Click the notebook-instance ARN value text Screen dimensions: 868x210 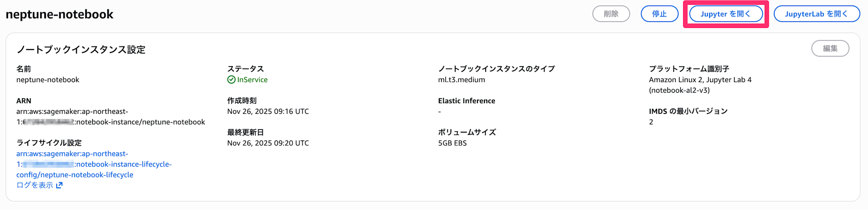point(111,117)
